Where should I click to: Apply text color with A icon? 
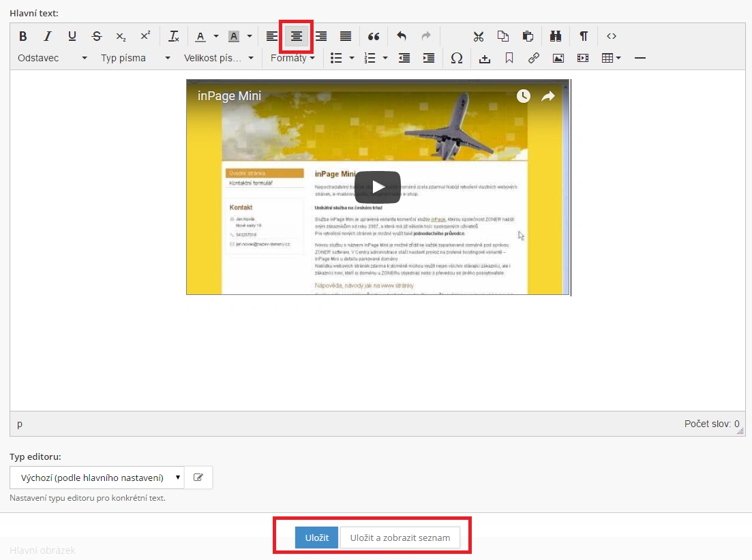[x=200, y=36]
